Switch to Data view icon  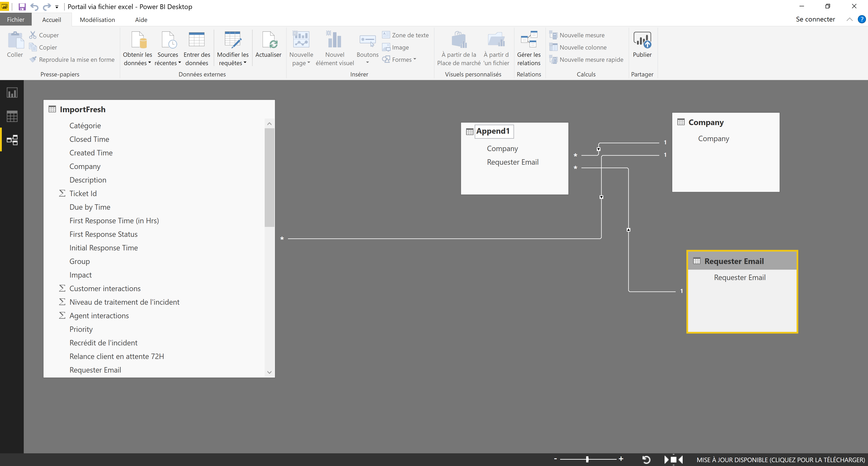pos(12,116)
